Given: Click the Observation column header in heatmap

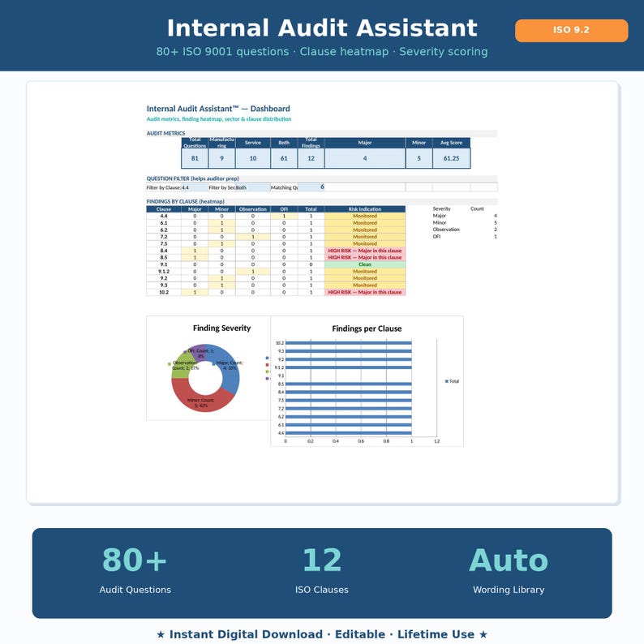Looking at the screenshot, I should coord(253,209).
